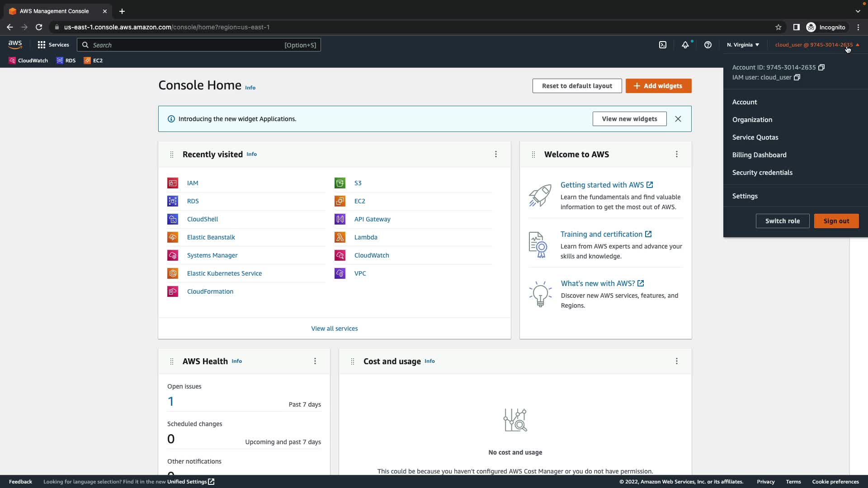
Task: Click the Sign out button
Action: [x=836, y=221]
